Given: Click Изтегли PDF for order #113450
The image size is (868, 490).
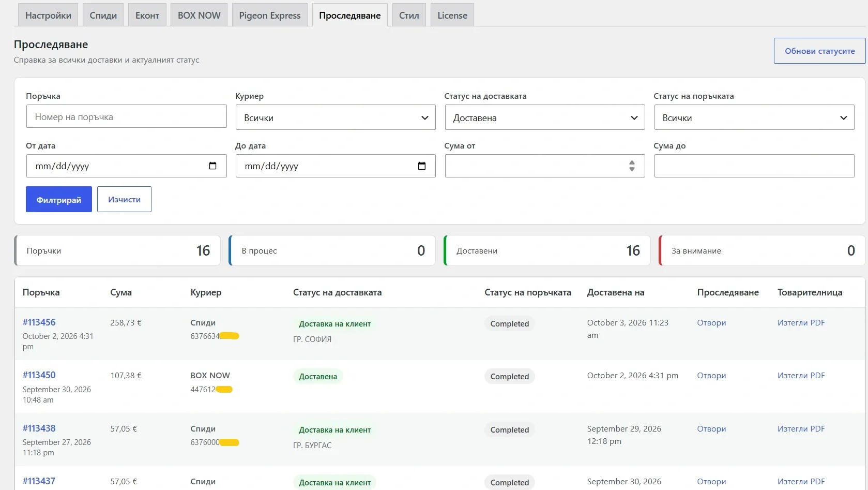Looking at the screenshot, I should 801,375.
